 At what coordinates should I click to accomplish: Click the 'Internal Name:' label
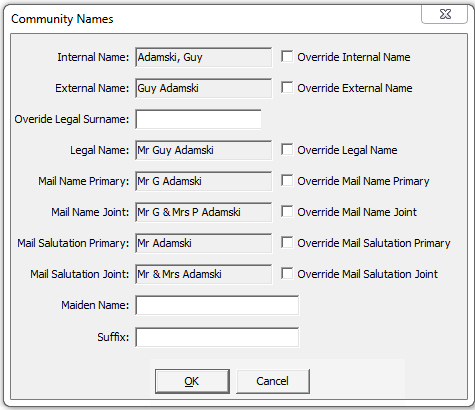[x=93, y=57]
